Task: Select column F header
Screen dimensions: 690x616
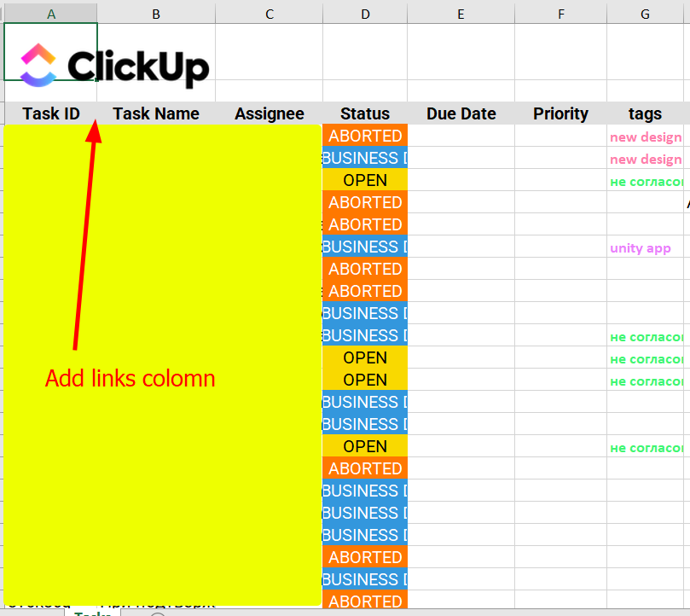Action: click(560, 15)
